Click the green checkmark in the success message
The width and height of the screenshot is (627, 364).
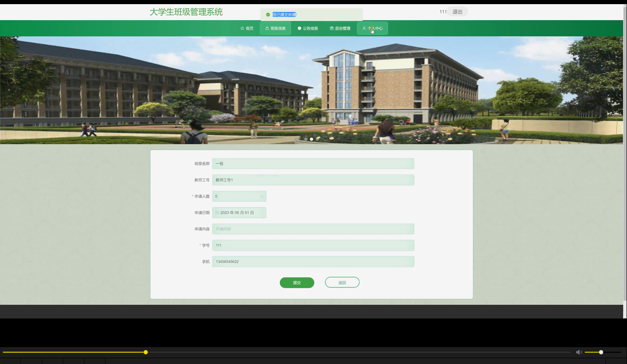[267, 14]
